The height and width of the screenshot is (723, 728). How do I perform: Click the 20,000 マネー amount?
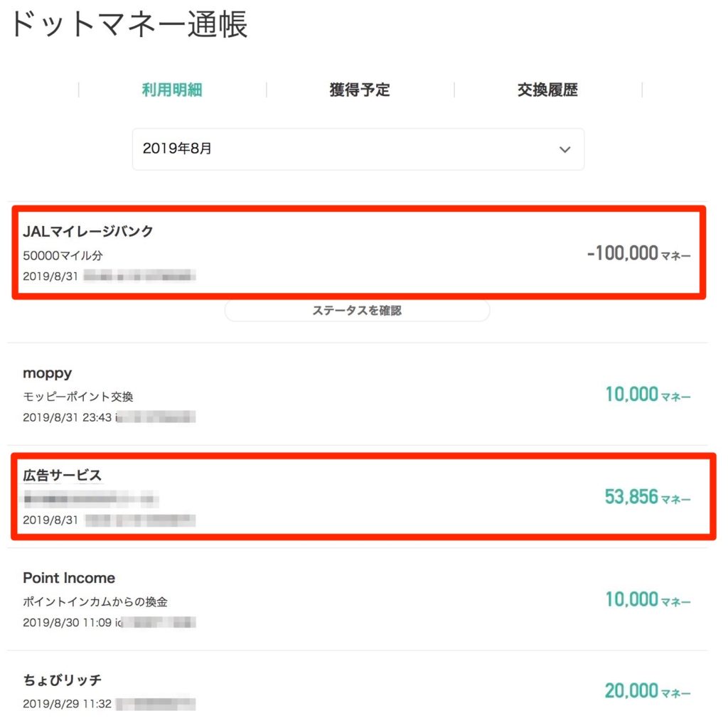point(648,691)
